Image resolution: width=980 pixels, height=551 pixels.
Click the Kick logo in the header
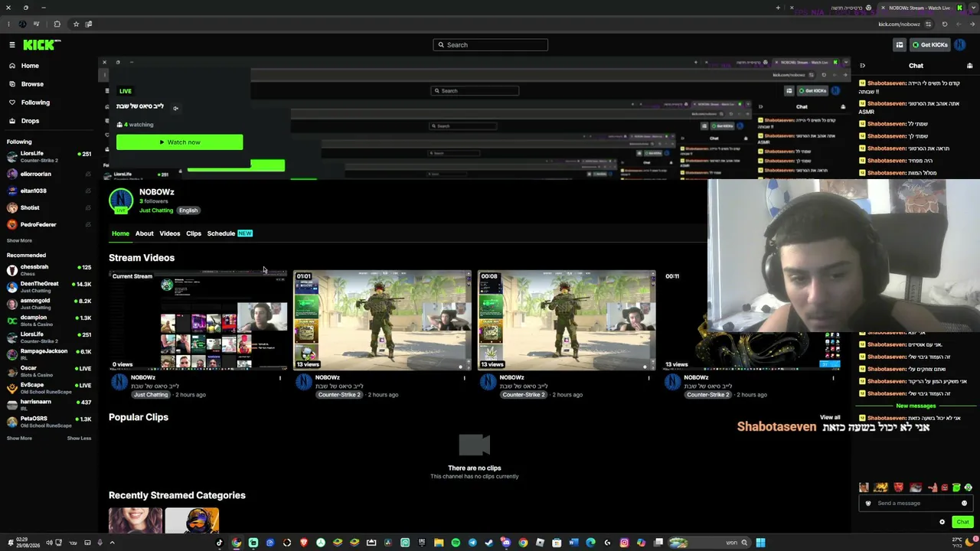[41, 44]
